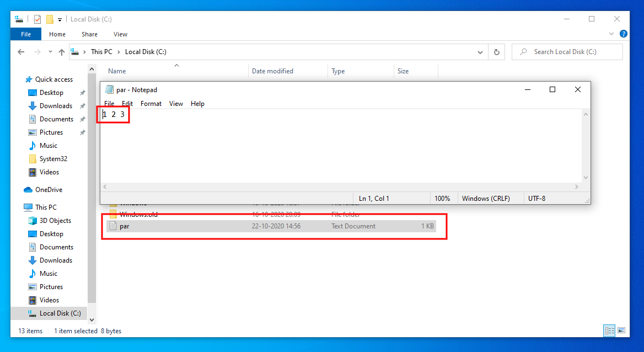The width and height of the screenshot is (644, 352).
Task: Switch to details view icon in status bar
Action: click(x=609, y=330)
